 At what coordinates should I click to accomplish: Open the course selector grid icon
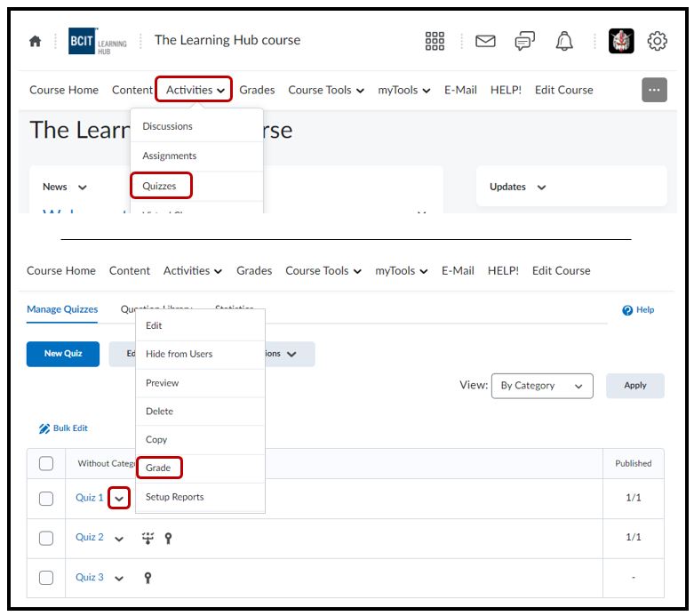(435, 41)
